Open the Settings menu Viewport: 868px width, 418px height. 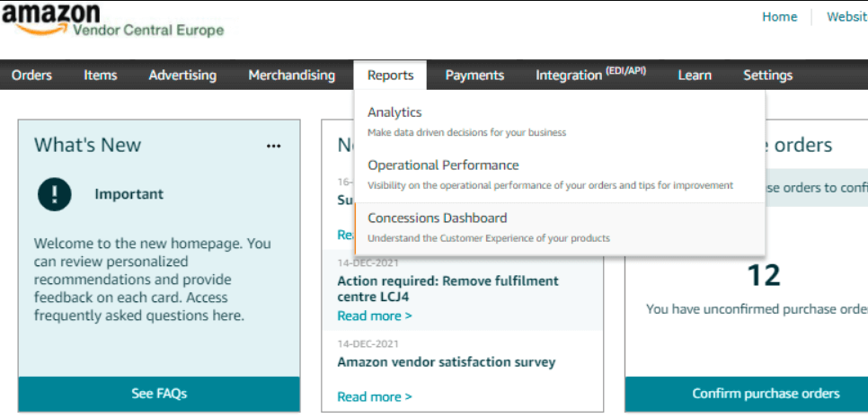pos(767,76)
